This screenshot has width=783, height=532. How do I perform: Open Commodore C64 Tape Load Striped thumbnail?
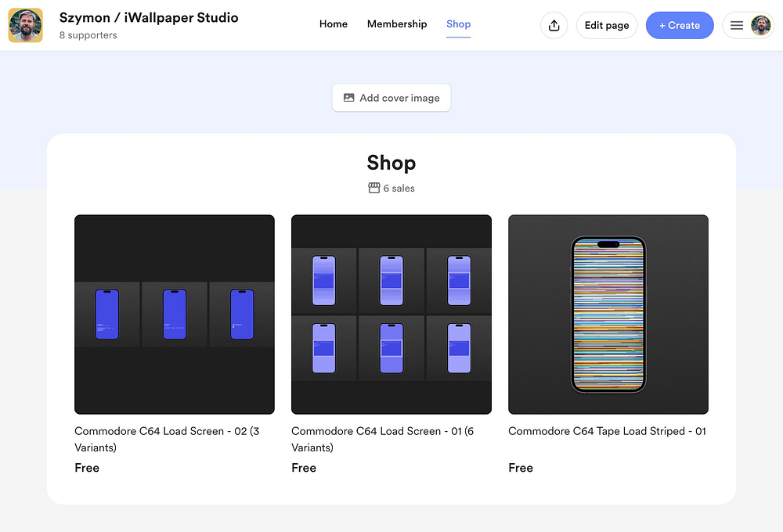[608, 315]
